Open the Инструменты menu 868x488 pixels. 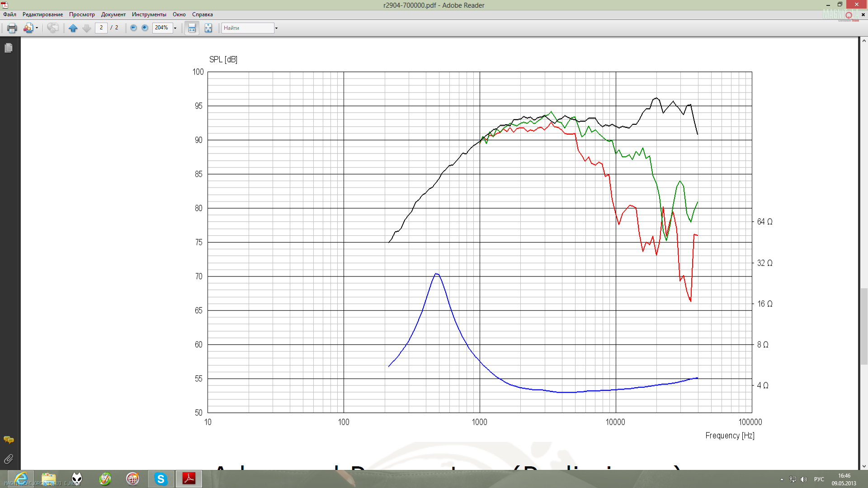pos(149,14)
